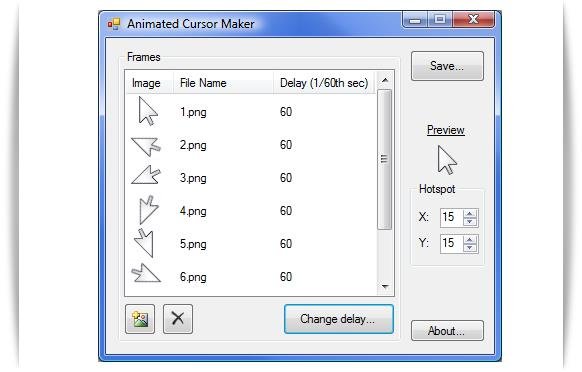Select the 1.png cursor thumbnail
This screenshot has width=582, height=372.
coord(148,111)
